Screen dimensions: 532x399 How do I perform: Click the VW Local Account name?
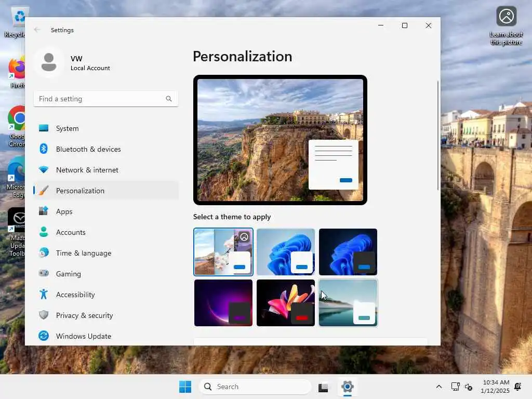tap(90, 63)
